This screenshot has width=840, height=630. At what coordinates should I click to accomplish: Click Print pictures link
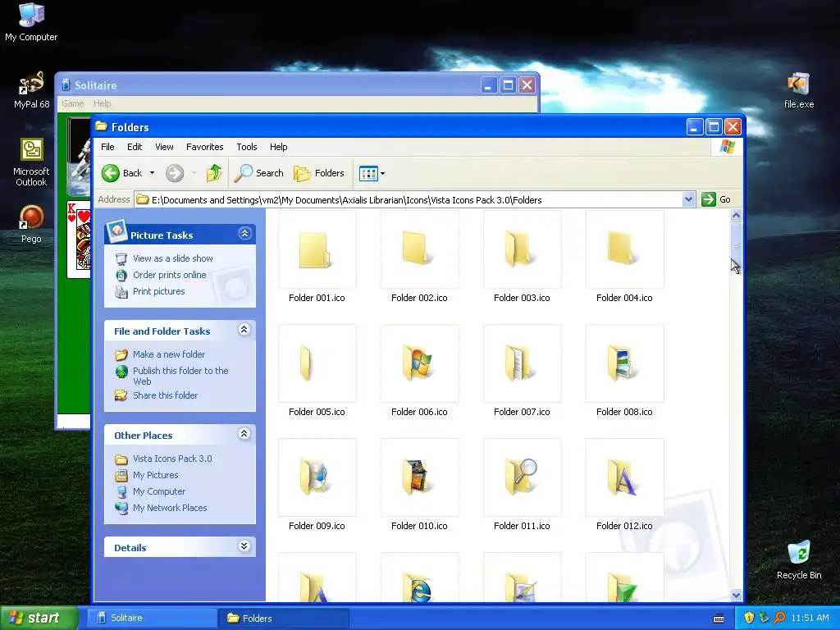(158, 291)
